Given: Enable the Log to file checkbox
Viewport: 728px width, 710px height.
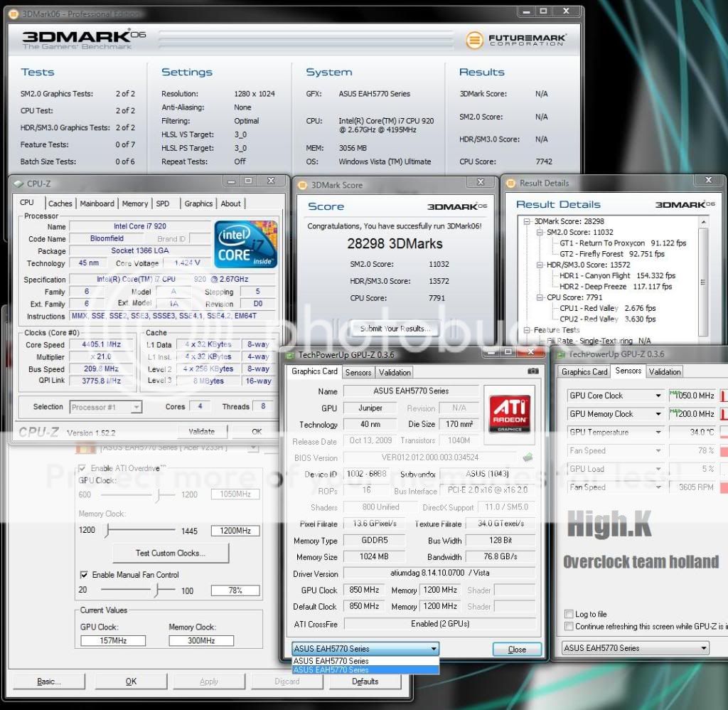Looking at the screenshot, I should pos(569,614).
